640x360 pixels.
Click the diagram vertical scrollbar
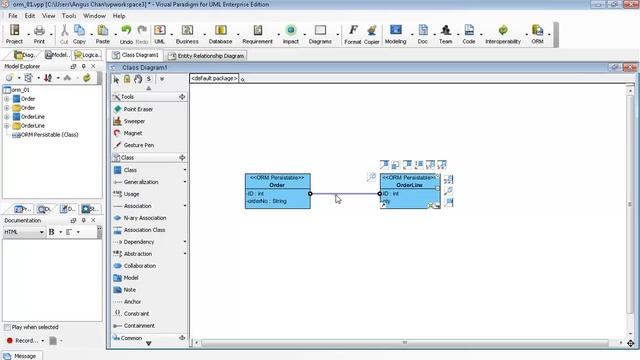pos(630,204)
